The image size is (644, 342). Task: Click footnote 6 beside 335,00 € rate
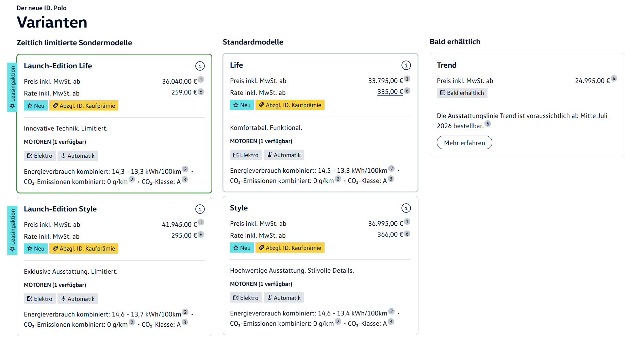tap(407, 91)
